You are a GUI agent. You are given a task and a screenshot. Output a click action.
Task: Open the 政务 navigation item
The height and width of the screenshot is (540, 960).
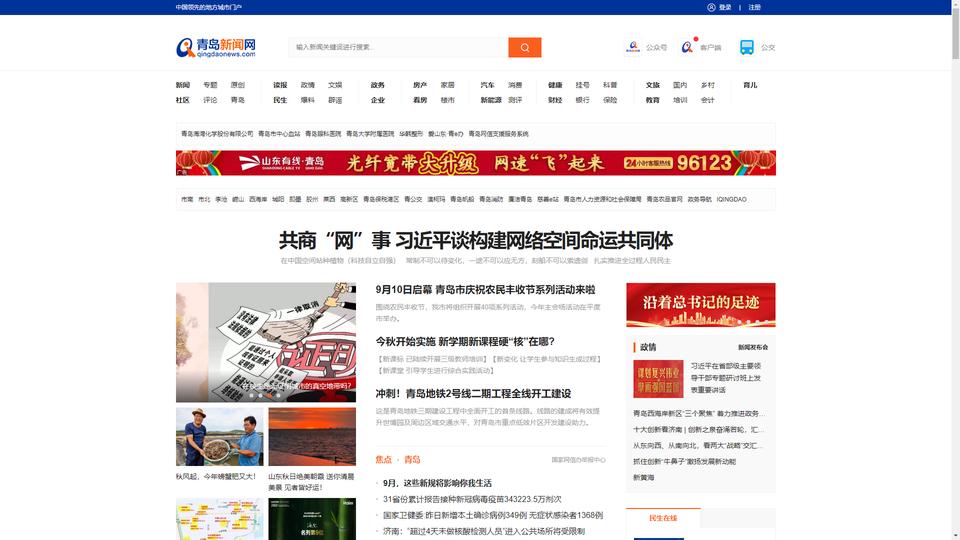(x=377, y=85)
